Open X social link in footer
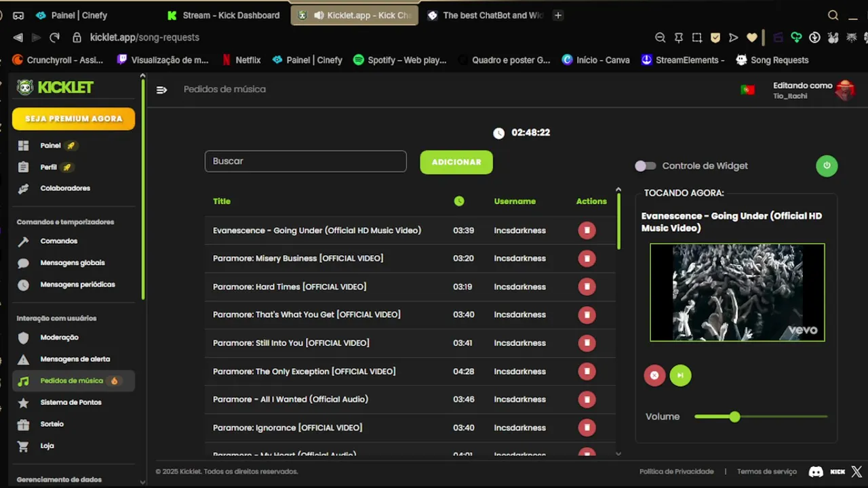Image resolution: width=868 pixels, height=488 pixels. coord(856,472)
